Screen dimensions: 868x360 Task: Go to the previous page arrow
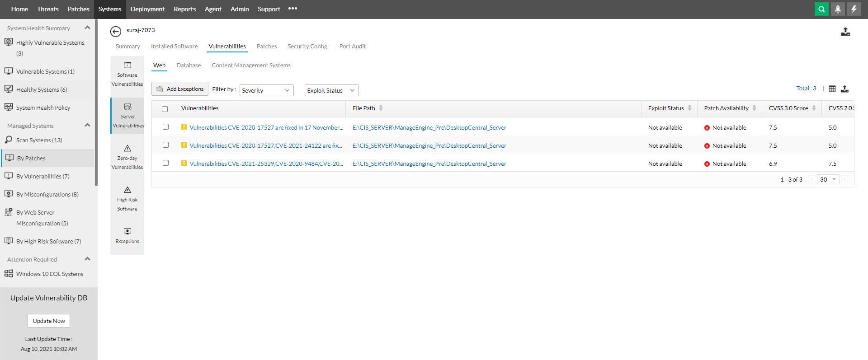[812, 179]
